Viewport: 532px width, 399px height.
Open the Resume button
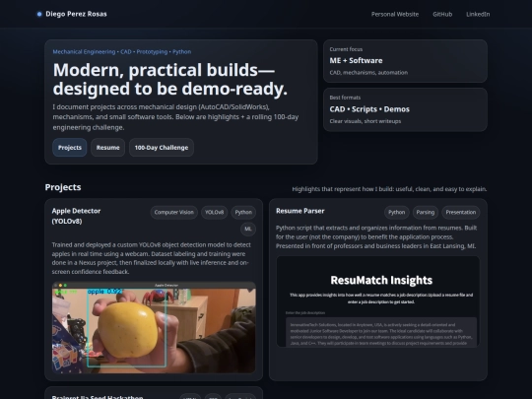point(108,148)
